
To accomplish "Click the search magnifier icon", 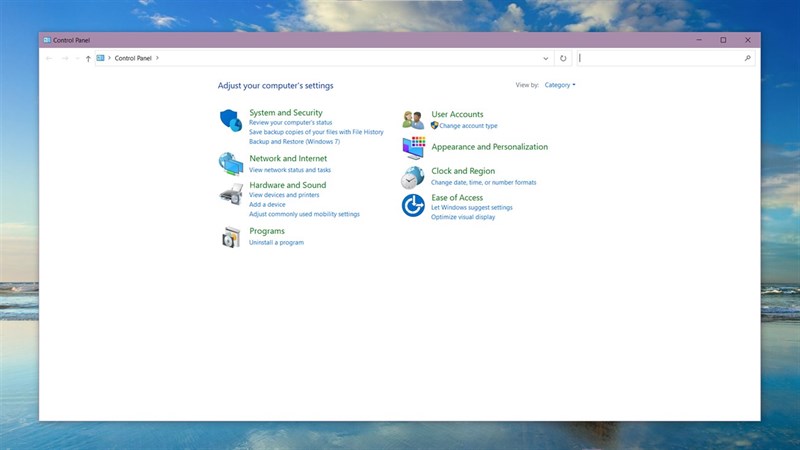I will tap(747, 59).
